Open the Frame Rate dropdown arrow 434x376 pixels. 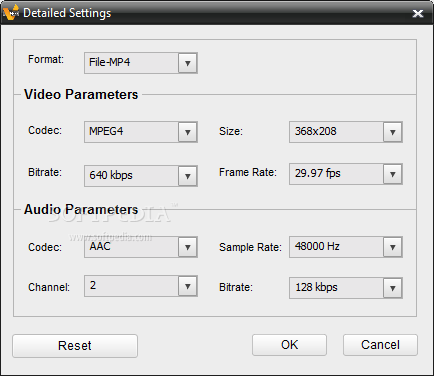[x=393, y=174]
